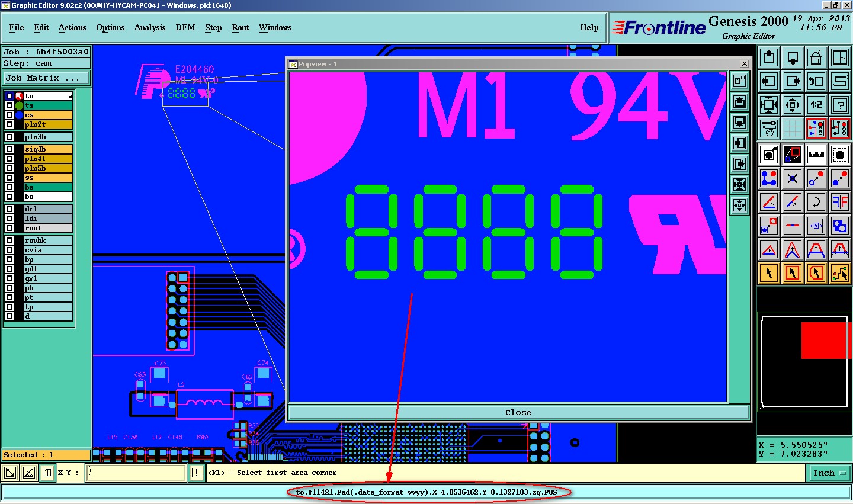Click into the X Y coordinate input field
This screenshot has height=504, width=853.
coord(136,473)
